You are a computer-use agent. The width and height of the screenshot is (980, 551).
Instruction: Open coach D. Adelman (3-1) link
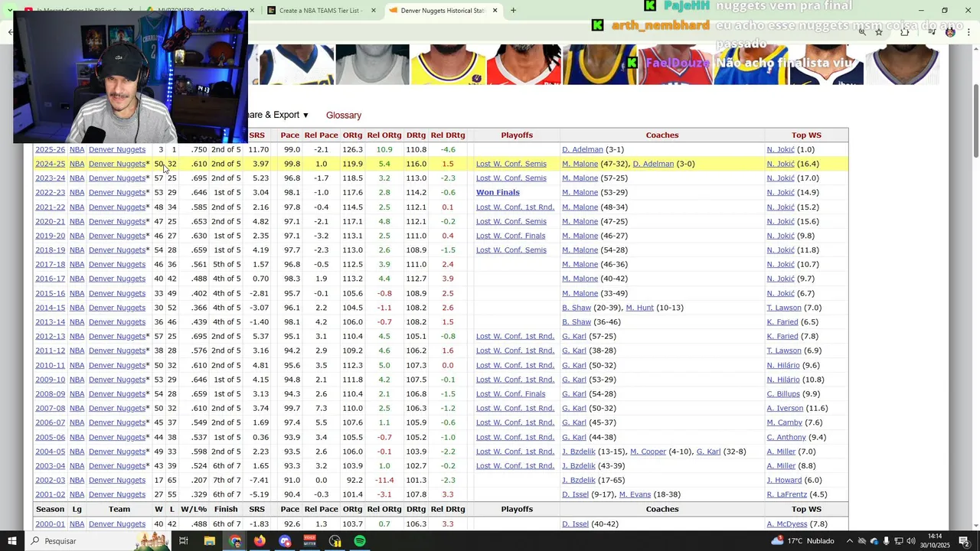click(583, 149)
